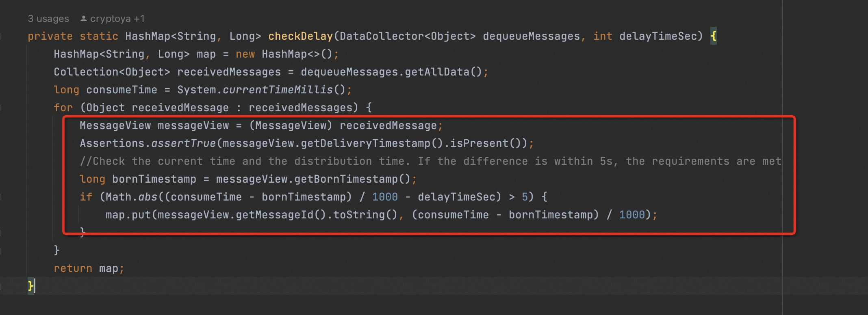Click the Math.abs call
868x315 pixels.
(131, 197)
